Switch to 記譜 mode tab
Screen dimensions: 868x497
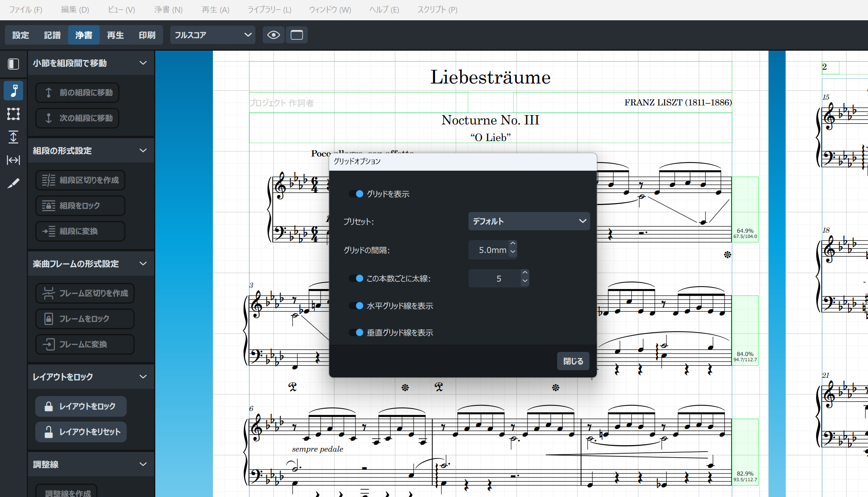point(52,35)
